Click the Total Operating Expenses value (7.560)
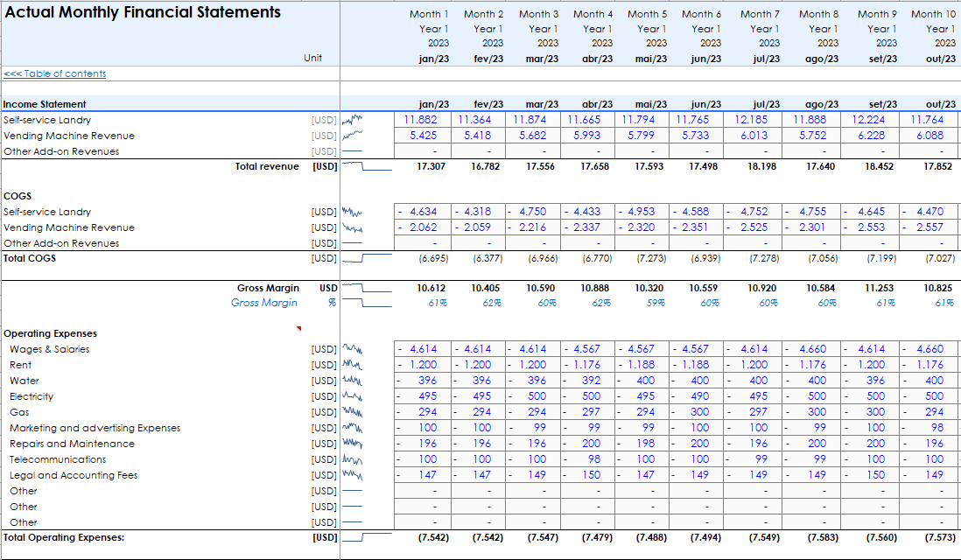The width and height of the screenshot is (961, 560). click(882, 537)
